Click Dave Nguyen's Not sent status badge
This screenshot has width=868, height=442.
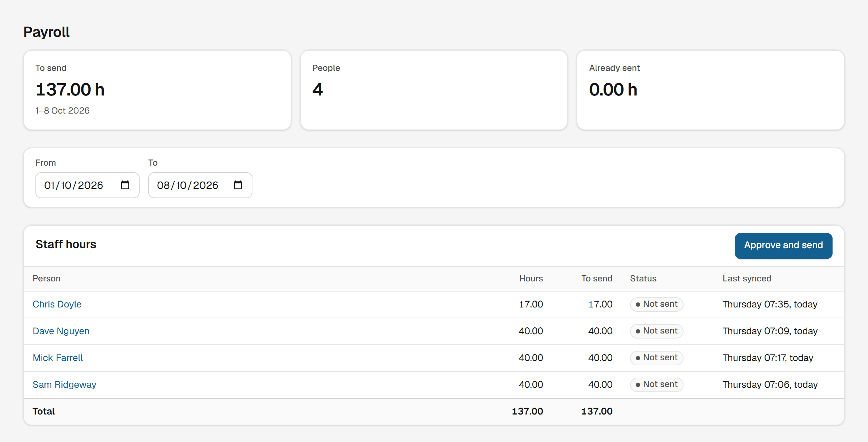[x=656, y=331]
